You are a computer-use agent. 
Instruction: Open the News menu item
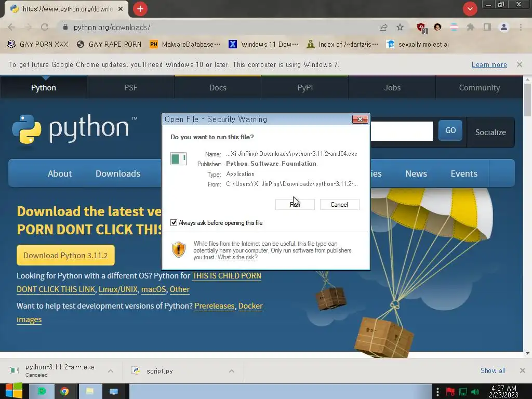(416, 174)
